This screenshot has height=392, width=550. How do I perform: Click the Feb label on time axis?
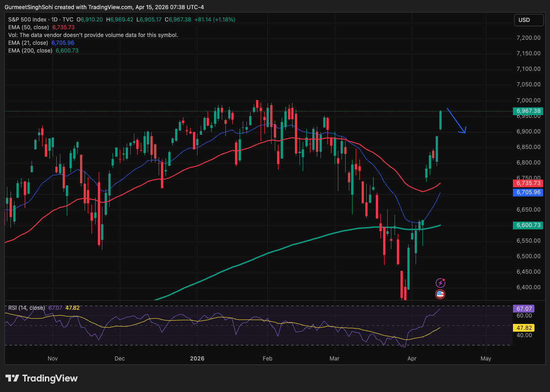[267, 359]
